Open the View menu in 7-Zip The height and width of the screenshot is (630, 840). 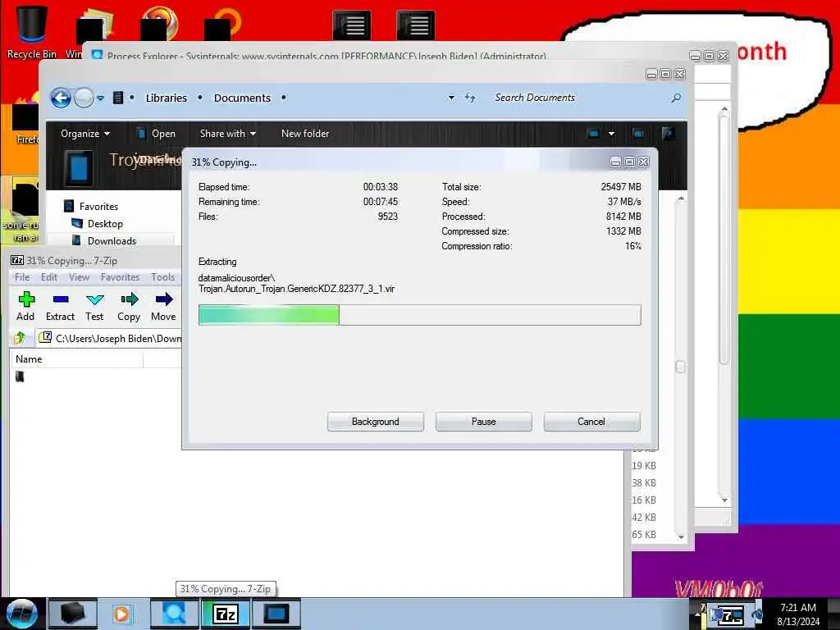coord(79,277)
